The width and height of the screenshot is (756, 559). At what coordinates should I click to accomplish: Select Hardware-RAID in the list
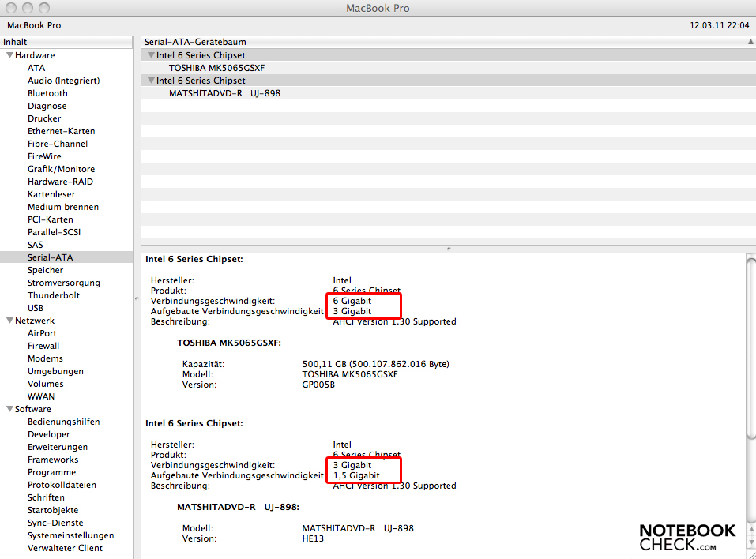(x=60, y=182)
